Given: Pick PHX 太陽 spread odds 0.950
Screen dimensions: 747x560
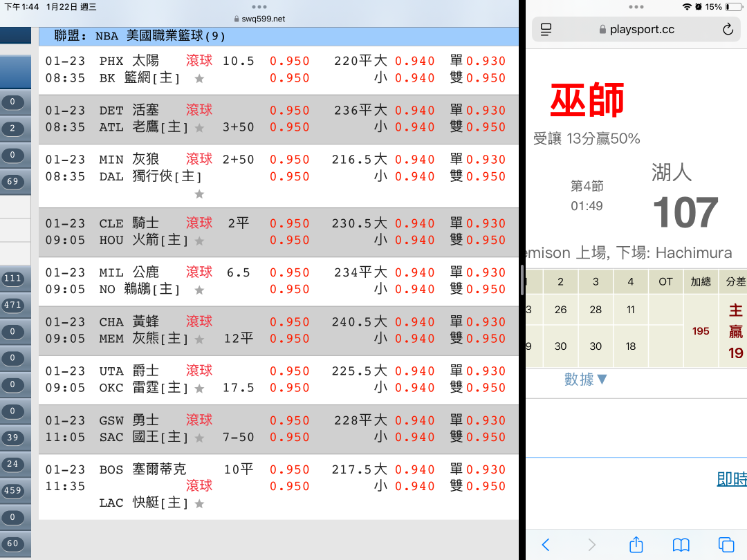Looking at the screenshot, I should coord(290,61).
